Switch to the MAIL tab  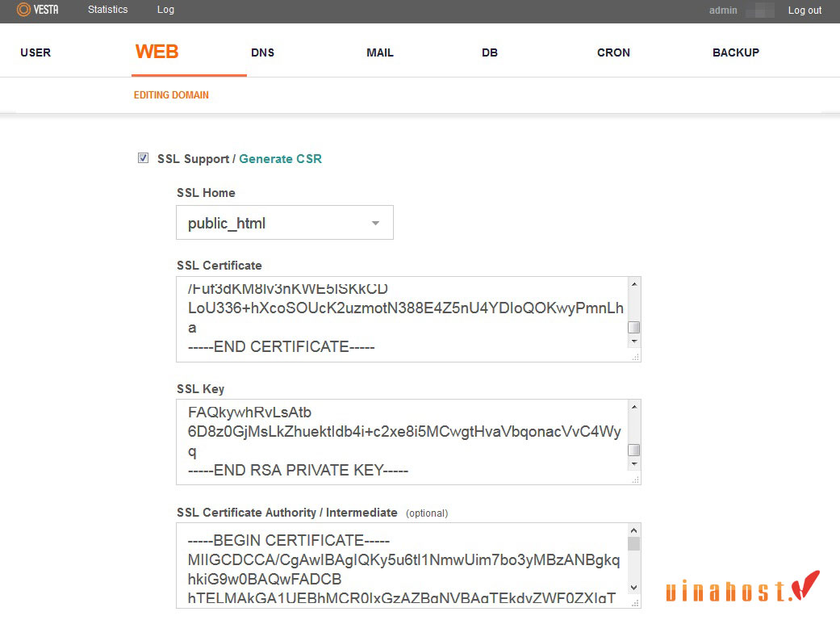380,52
